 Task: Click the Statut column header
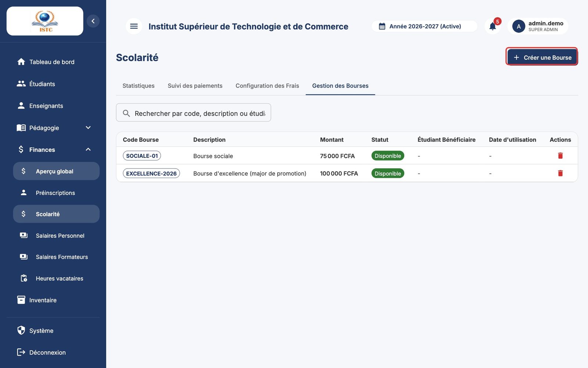pyautogui.click(x=380, y=139)
